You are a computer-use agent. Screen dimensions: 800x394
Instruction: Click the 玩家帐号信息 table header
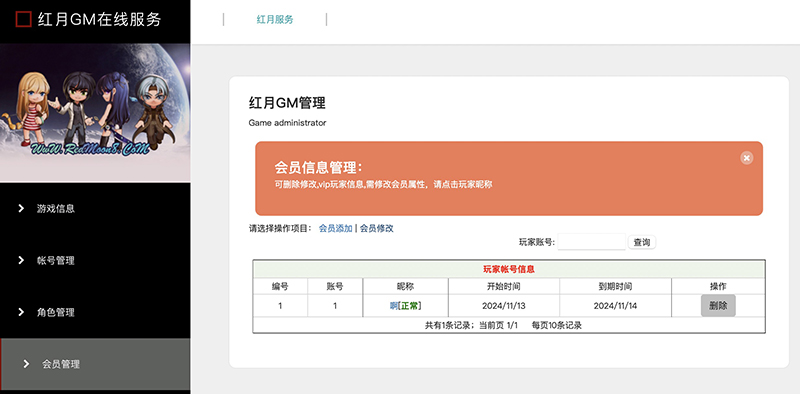click(509, 269)
